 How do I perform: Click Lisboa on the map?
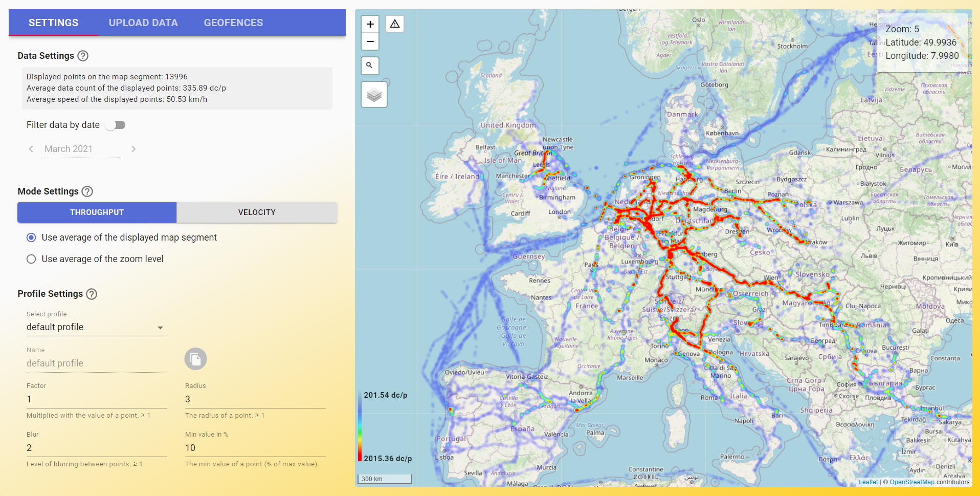tap(444, 458)
